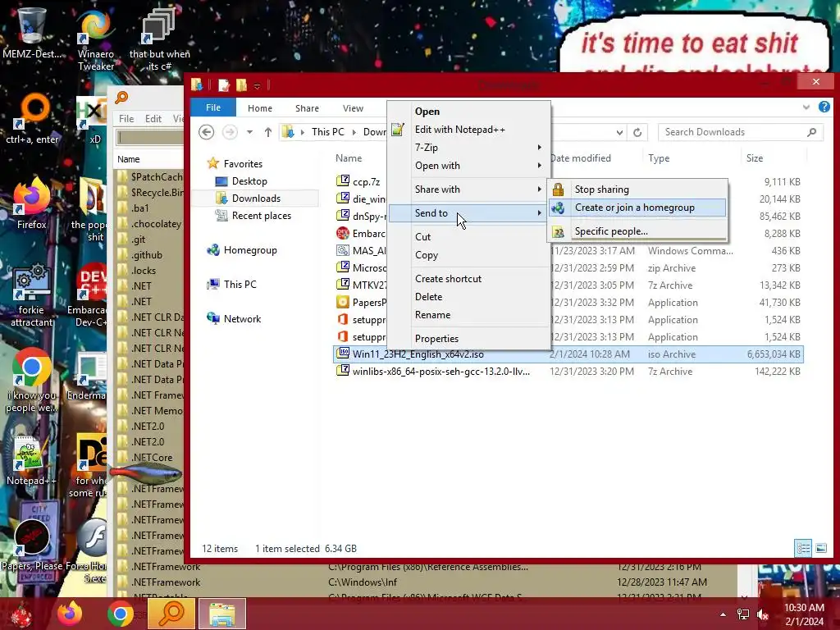This screenshot has width=840, height=630.
Task: Choose Open in the context menu
Action: pyautogui.click(x=468, y=112)
